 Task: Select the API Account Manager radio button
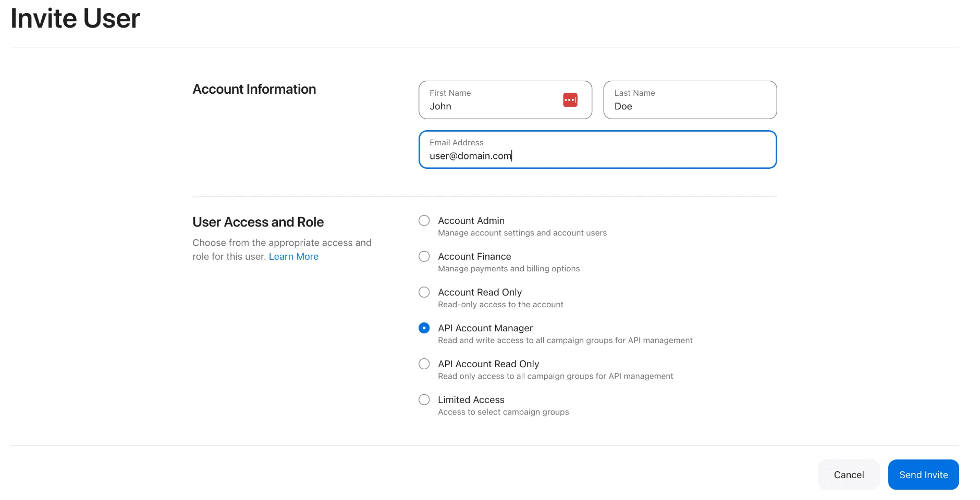tap(424, 328)
